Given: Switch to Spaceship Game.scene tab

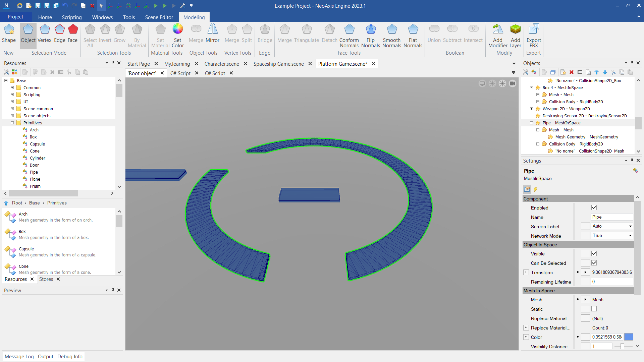Looking at the screenshot, I should (278, 64).
